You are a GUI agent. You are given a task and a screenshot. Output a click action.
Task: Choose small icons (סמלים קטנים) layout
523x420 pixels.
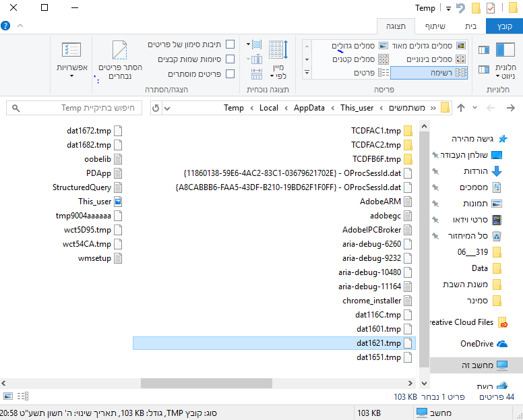click(361, 59)
